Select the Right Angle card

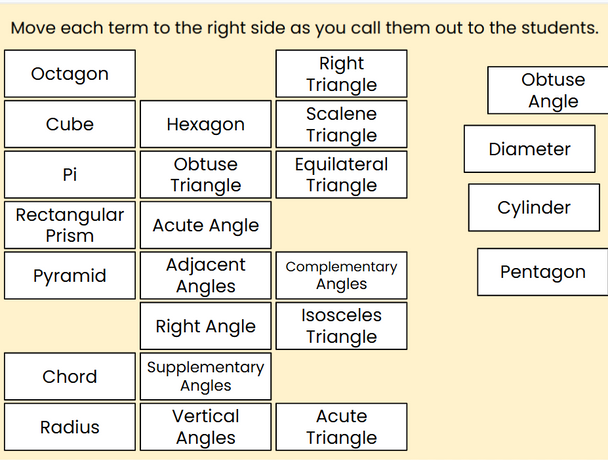[x=206, y=326]
